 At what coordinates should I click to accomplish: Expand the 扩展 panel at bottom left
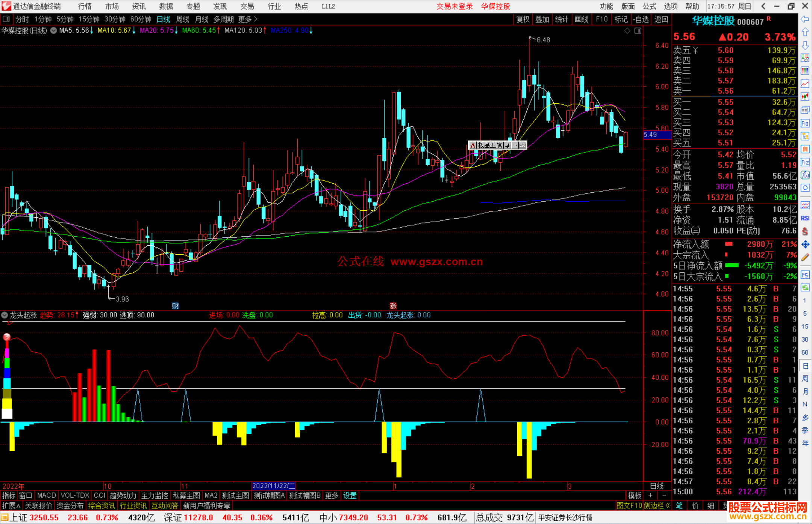[11, 506]
